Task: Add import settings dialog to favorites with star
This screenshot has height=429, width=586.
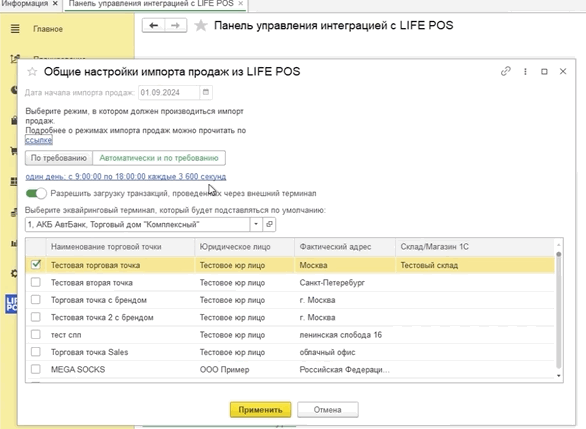Action: (x=32, y=71)
